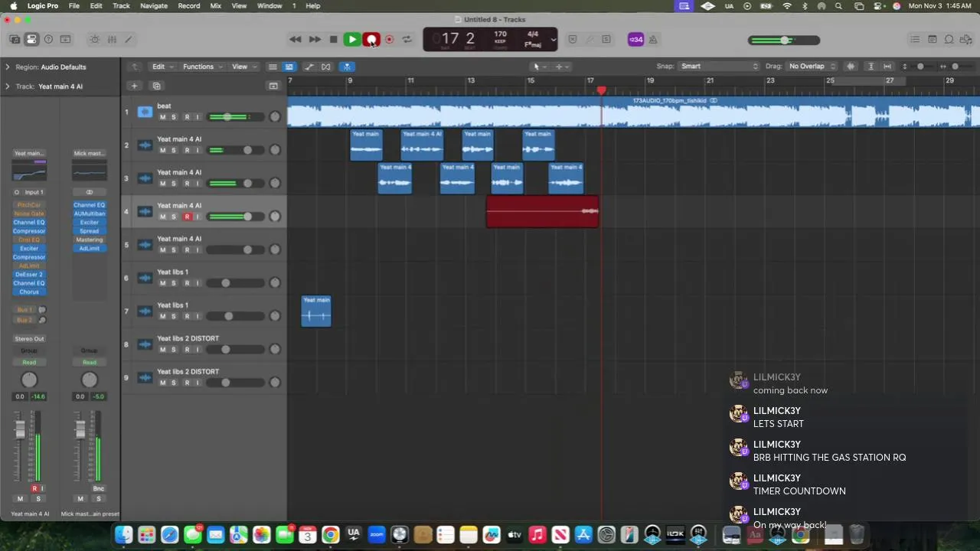
Task: Click the duplicate track icon
Action: coord(156,86)
